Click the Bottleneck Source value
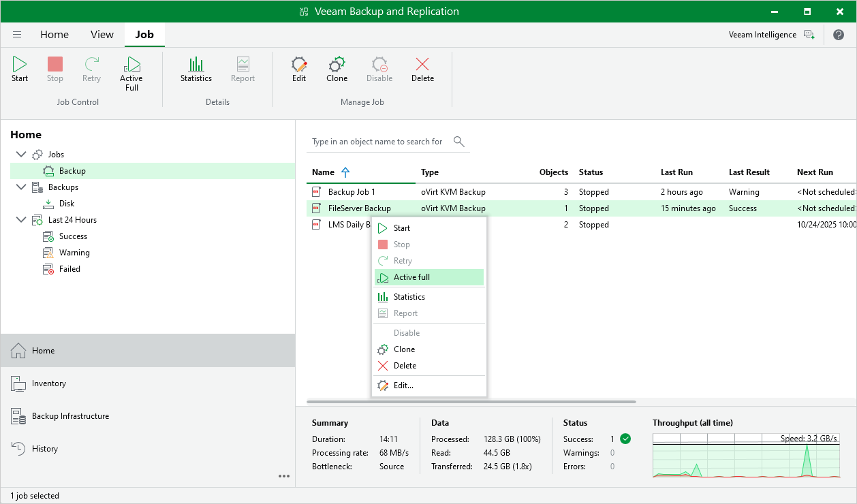857x504 pixels. (x=392, y=467)
